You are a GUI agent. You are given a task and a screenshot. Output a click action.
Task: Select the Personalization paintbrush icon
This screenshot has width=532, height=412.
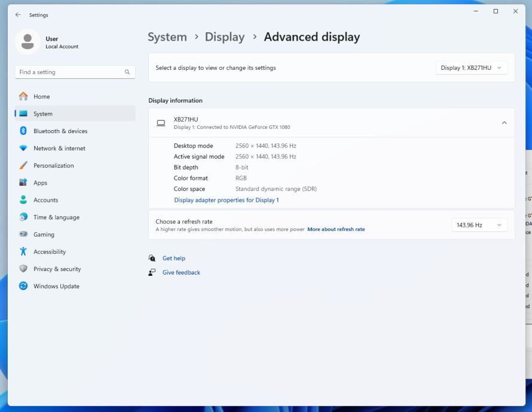[x=23, y=166]
